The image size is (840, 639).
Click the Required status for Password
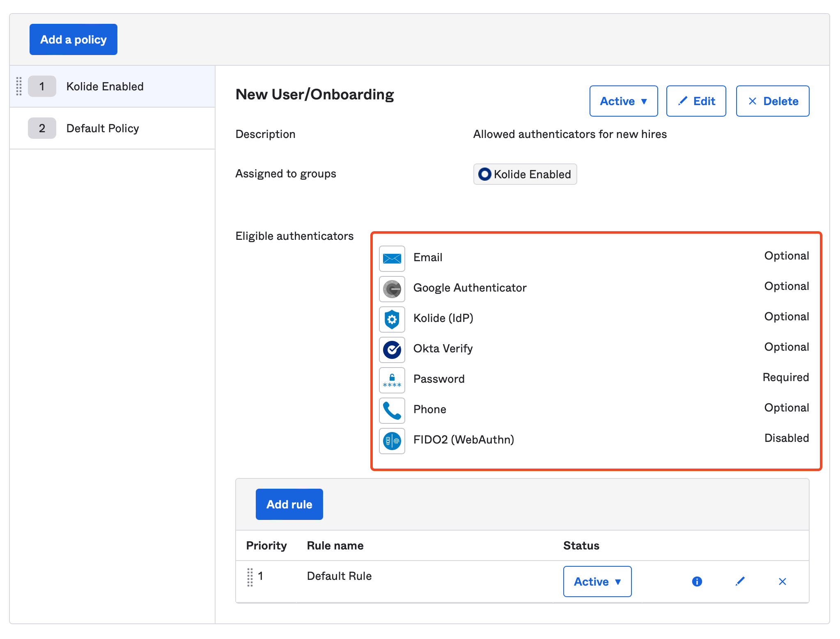(786, 377)
